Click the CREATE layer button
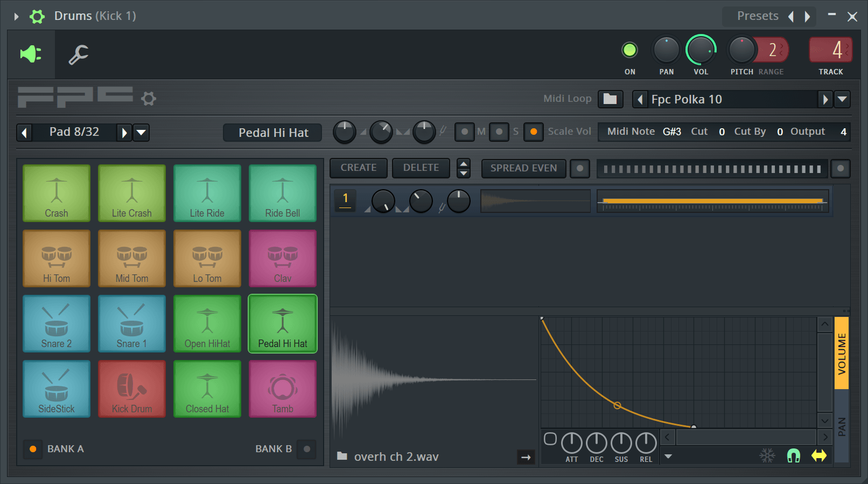Screen dimensions: 868x484 coord(359,168)
